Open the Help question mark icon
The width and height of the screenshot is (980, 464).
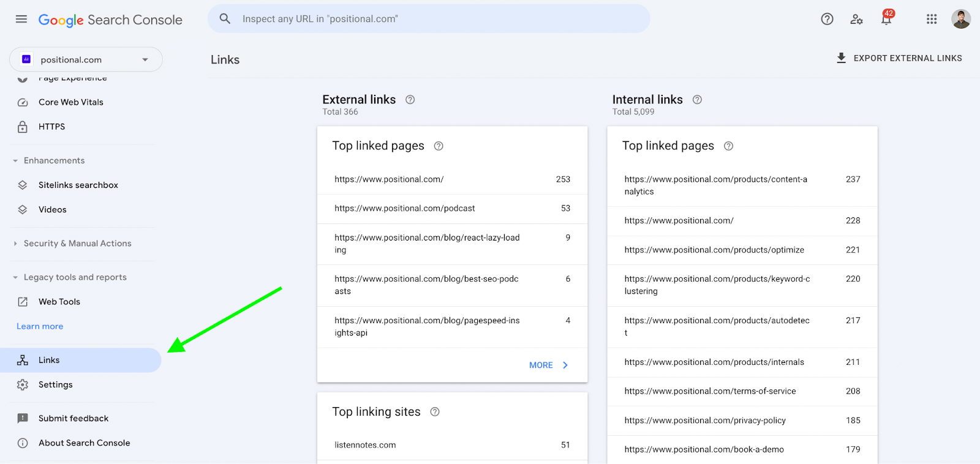(827, 19)
